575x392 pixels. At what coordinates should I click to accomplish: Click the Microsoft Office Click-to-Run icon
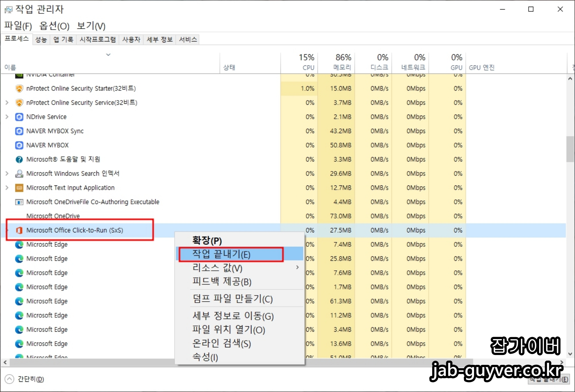click(19, 230)
